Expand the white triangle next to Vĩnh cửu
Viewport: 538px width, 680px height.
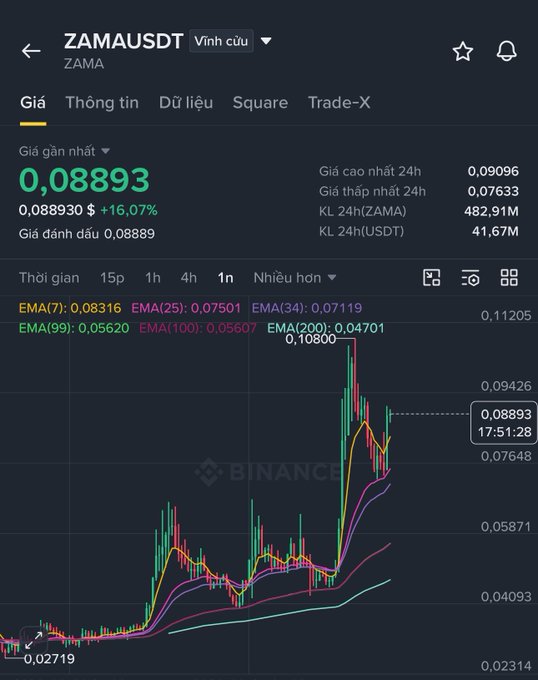coord(266,41)
